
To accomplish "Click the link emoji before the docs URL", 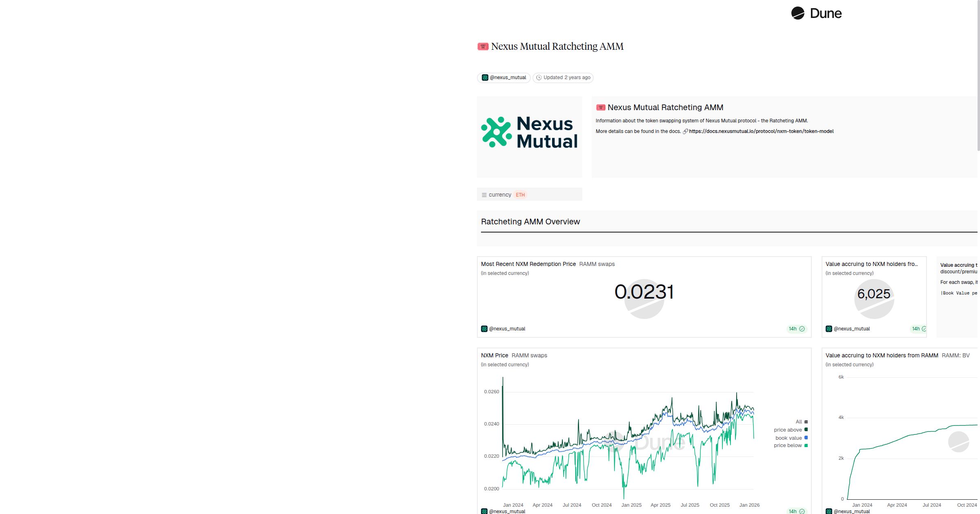I will pyautogui.click(x=685, y=131).
